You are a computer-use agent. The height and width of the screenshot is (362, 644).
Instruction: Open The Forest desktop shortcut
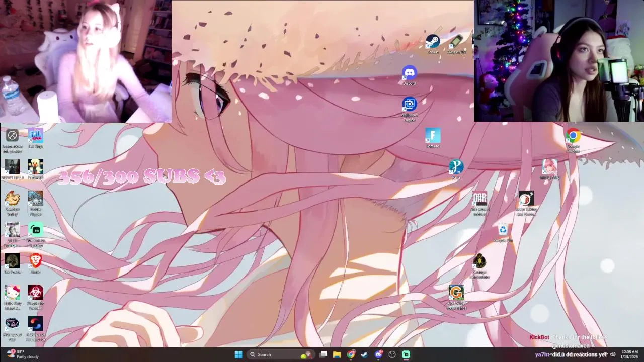12,264
